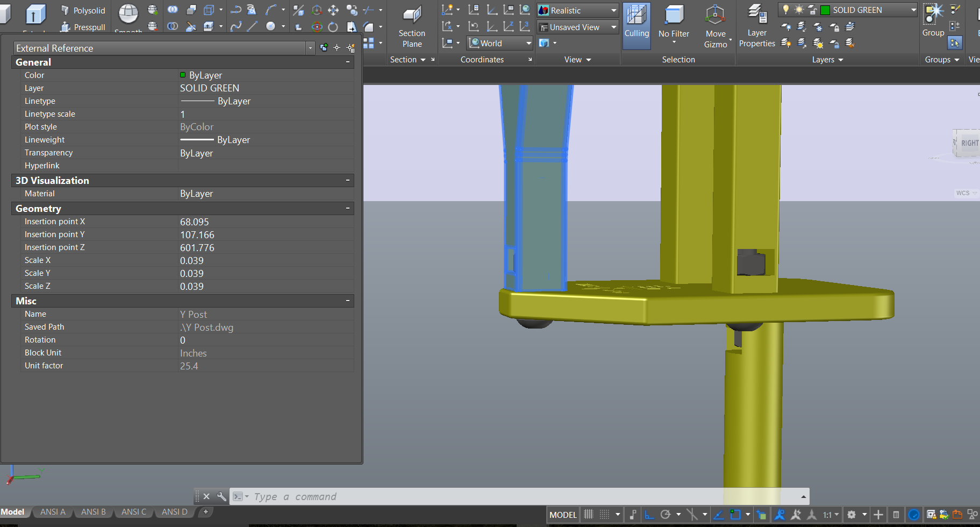Select the Polysolid tool

[83, 10]
